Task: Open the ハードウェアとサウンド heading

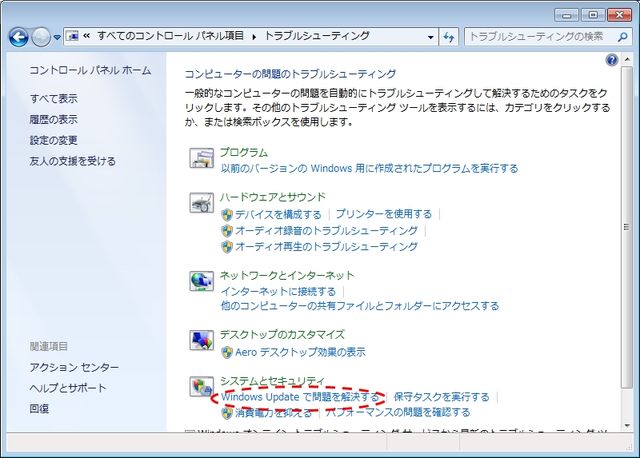Action: click(x=273, y=197)
